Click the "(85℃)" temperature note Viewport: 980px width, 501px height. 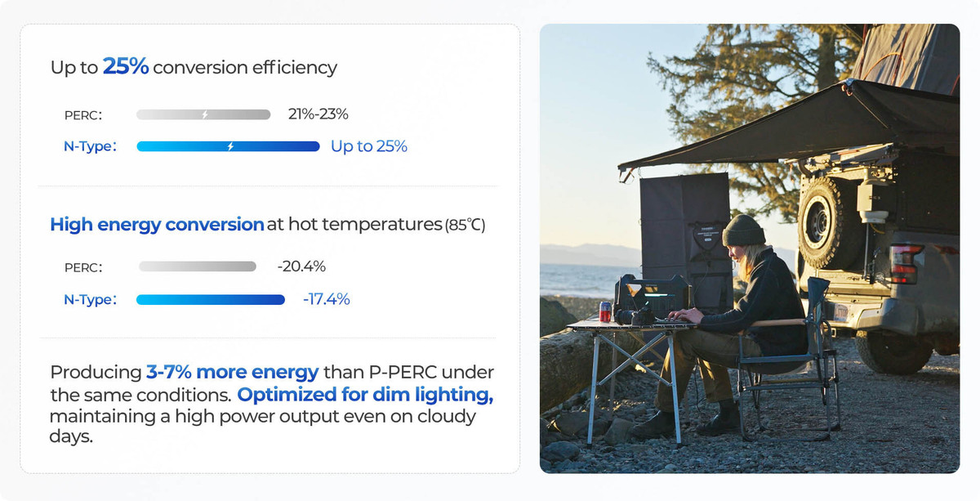tap(465, 226)
